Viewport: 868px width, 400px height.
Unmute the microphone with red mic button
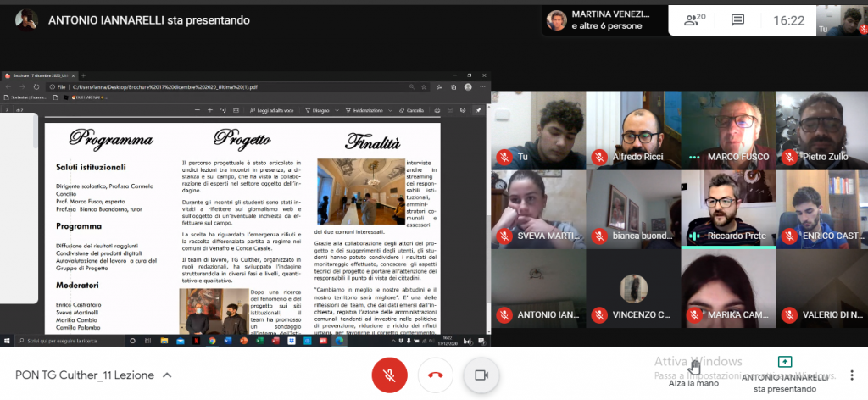coord(390,375)
